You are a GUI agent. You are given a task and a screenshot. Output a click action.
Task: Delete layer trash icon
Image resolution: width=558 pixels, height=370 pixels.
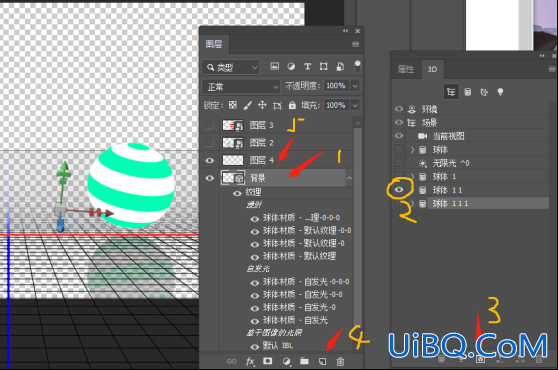click(x=340, y=361)
